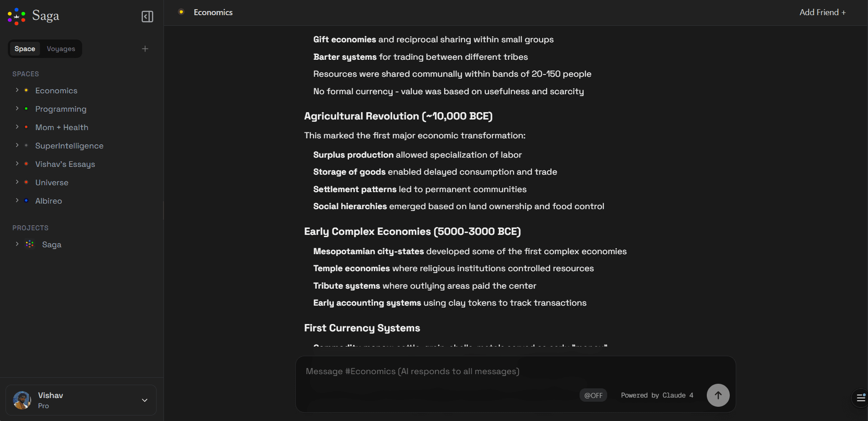Open the outline list icon at bottom right

point(861,398)
